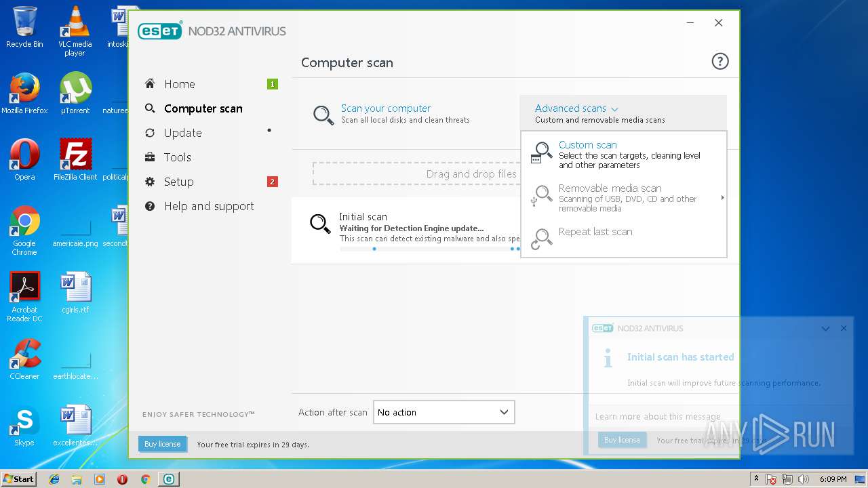Open the Tools section

[177, 157]
